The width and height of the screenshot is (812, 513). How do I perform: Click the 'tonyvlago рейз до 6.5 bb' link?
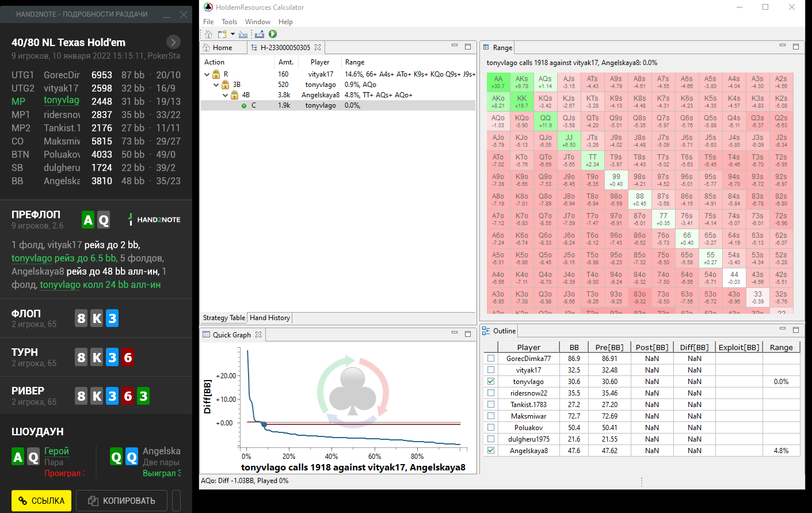tap(64, 259)
